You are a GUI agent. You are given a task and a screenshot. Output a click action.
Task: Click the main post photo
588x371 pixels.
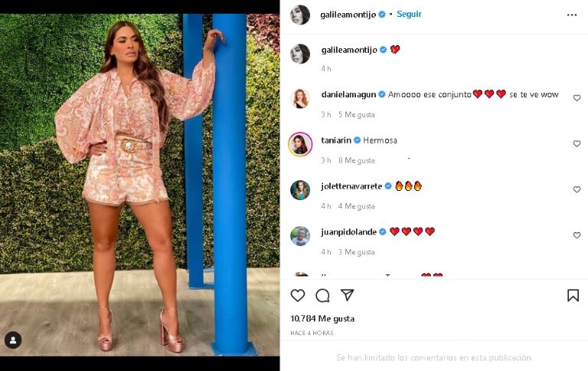(139, 185)
